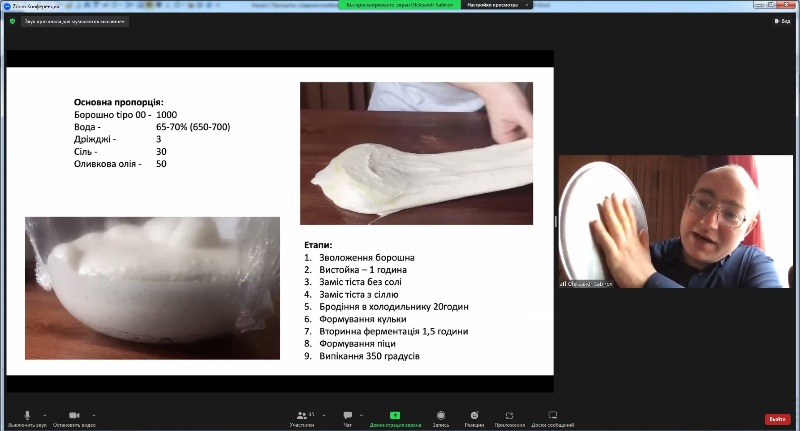Click step 'Бродіння в холодильнику 20годин'
Screen dimensions: 800x431
pyautogui.click(x=394, y=307)
